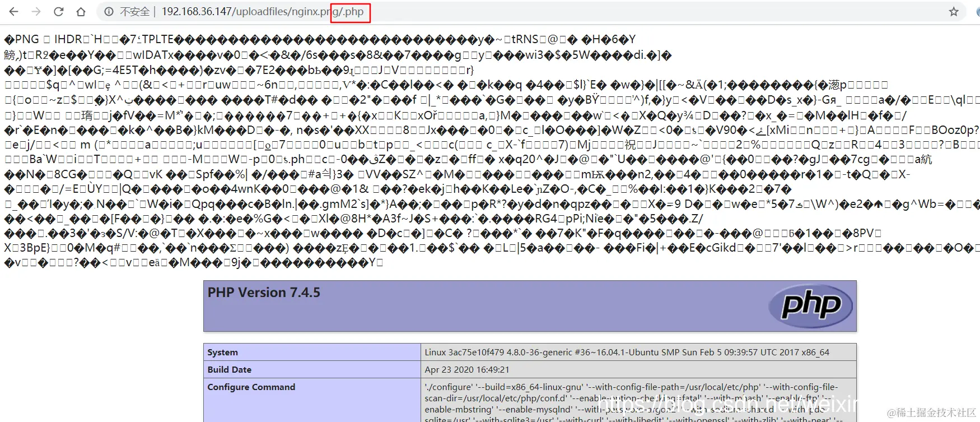The width and height of the screenshot is (980, 422).
Task: Select the 'Build Date' row label
Action: 229,369
